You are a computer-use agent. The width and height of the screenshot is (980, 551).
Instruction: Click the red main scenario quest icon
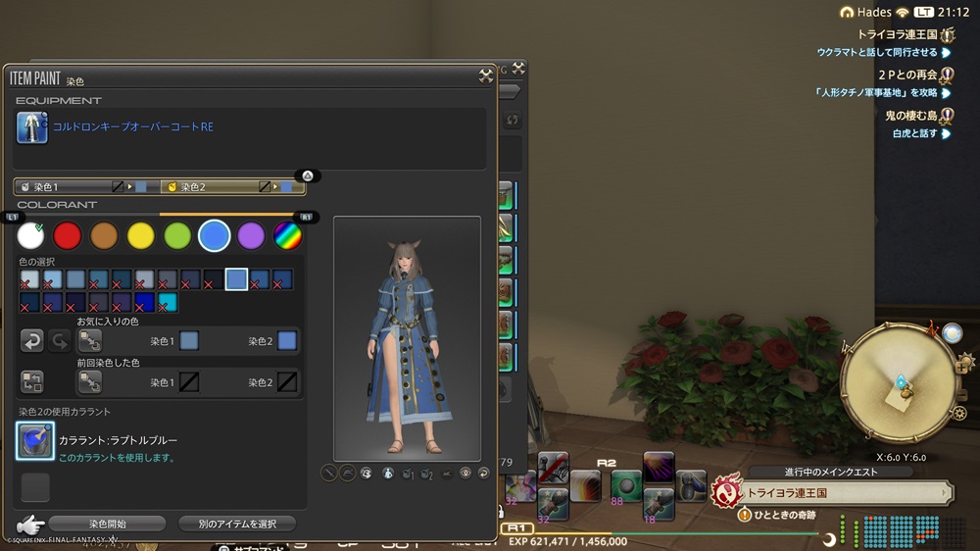tap(726, 491)
